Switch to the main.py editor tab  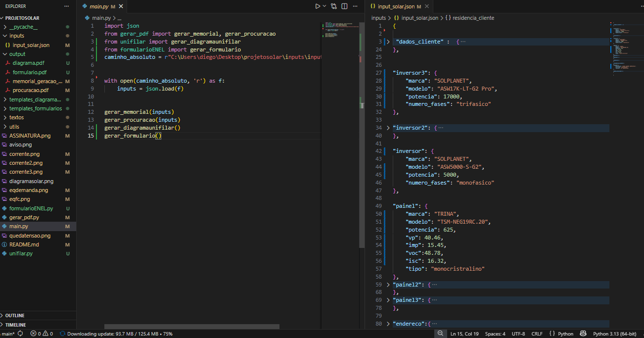98,6
